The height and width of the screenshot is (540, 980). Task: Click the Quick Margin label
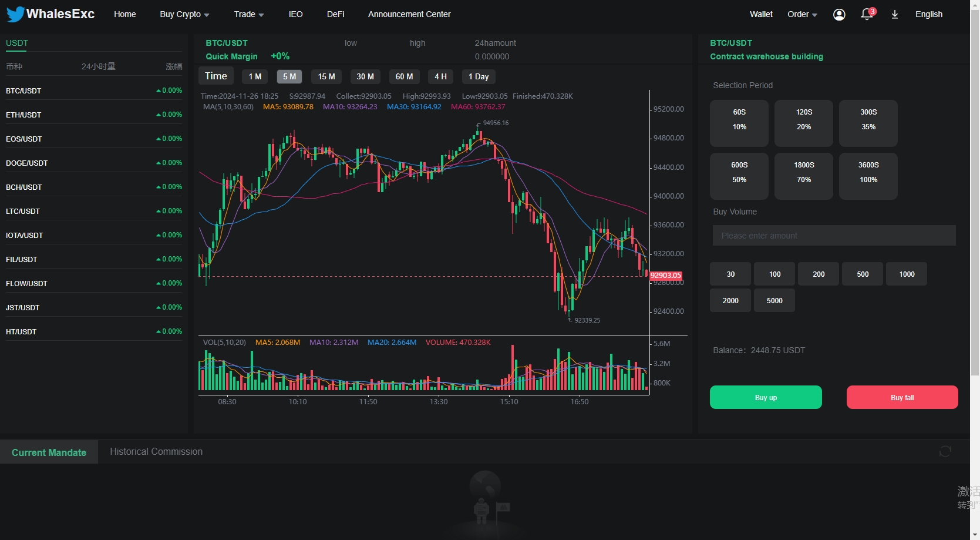(231, 56)
